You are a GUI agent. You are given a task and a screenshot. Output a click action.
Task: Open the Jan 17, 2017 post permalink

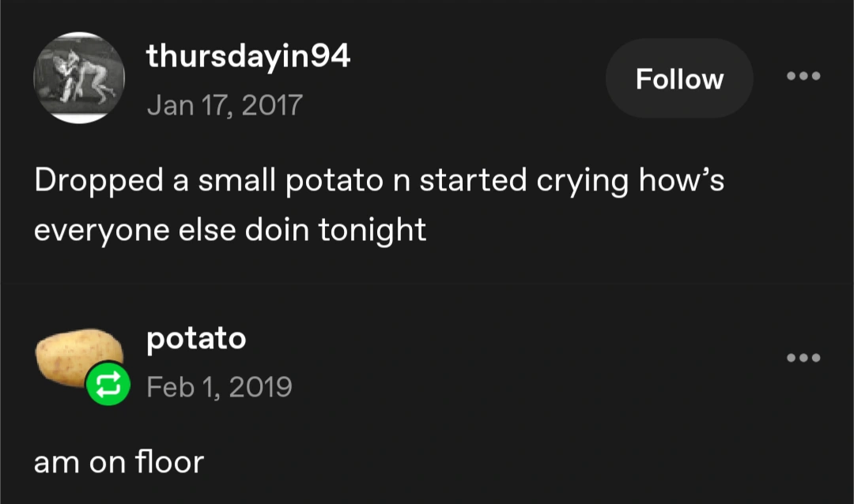(225, 105)
